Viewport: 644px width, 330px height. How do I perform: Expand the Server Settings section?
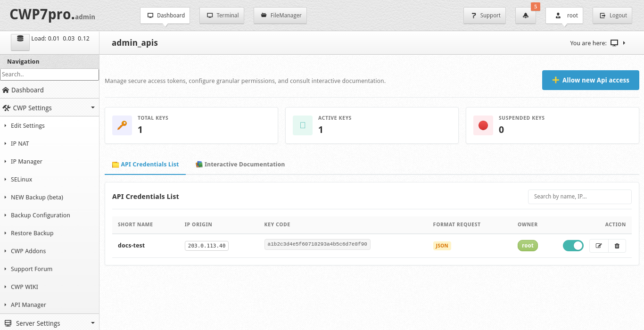50,323
